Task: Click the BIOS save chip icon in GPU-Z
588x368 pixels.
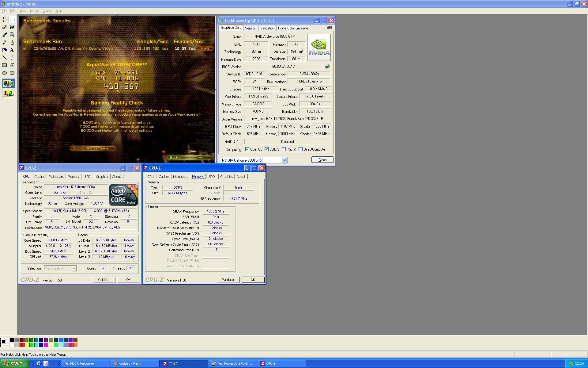Action: pyautogui.click(x=327, y=67)
